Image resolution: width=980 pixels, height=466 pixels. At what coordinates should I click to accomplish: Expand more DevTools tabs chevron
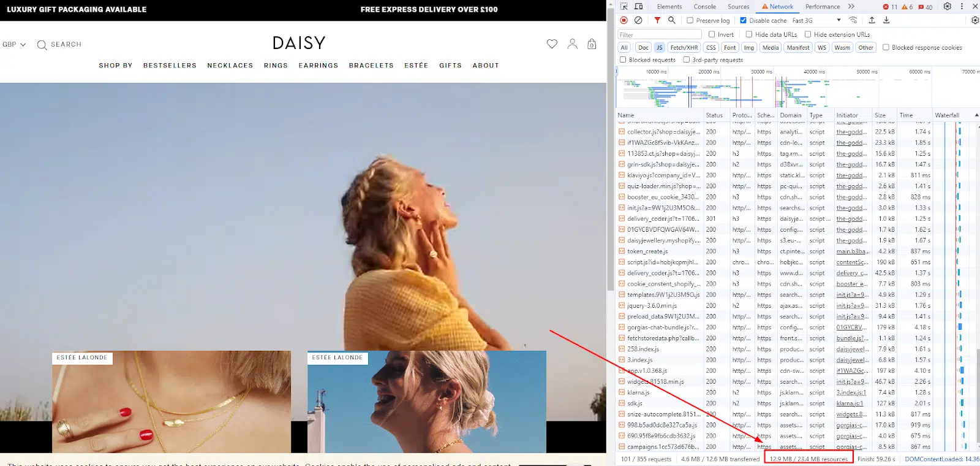(851, 6)
